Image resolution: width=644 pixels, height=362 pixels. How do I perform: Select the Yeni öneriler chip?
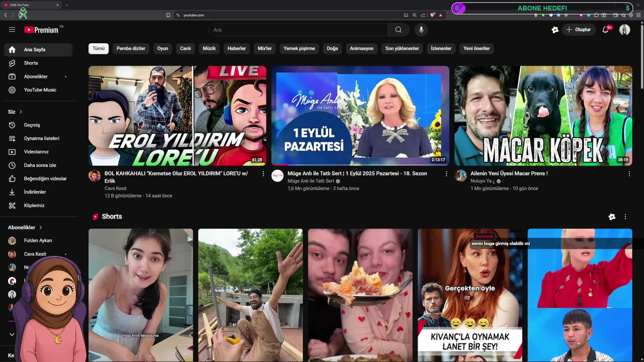click(x=476, y=49)
